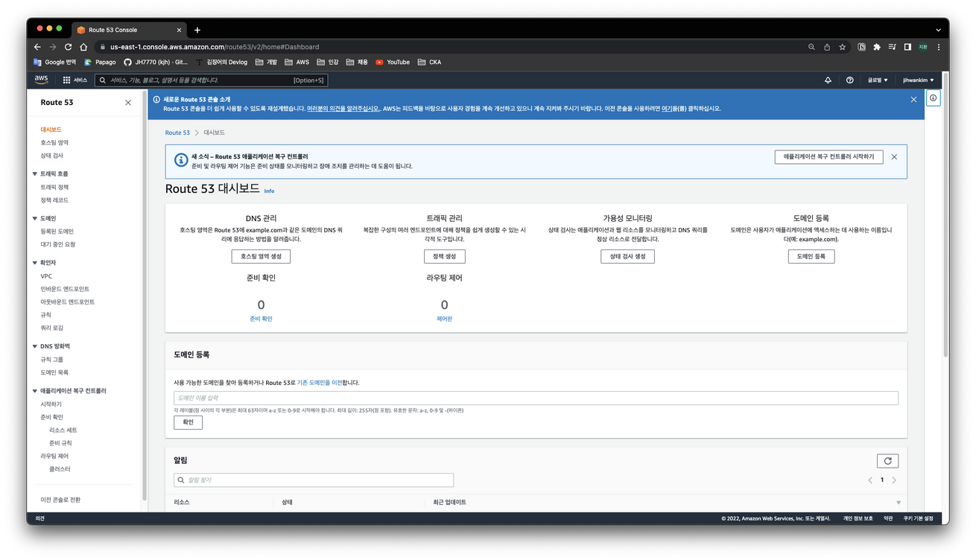Screen dimensions: 976x560
Task: Open the info panel icon at right edge
Action: [933, 98]
